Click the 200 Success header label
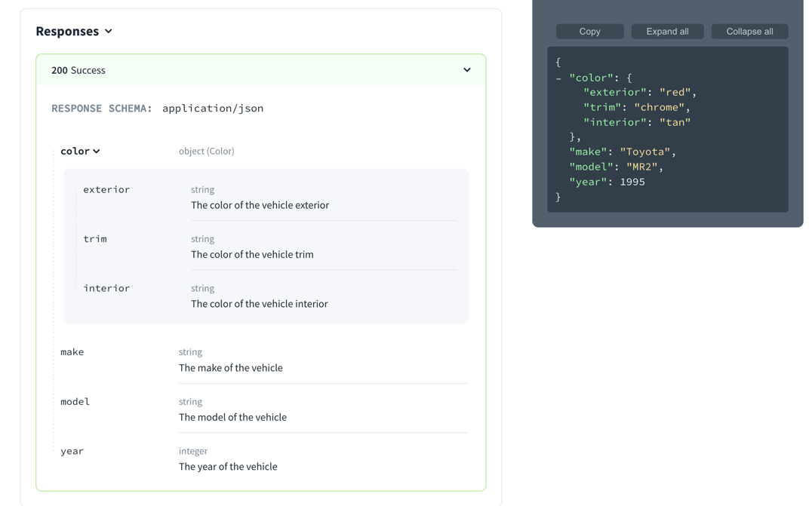812x506 pixels. [x=78, y=70]
